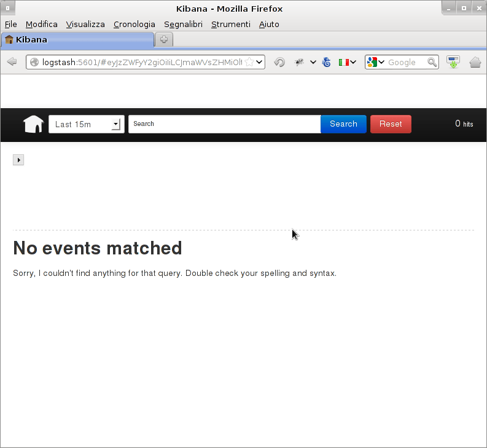Click the site identity globe icon
Screen dimensions: 487x448
34,62
